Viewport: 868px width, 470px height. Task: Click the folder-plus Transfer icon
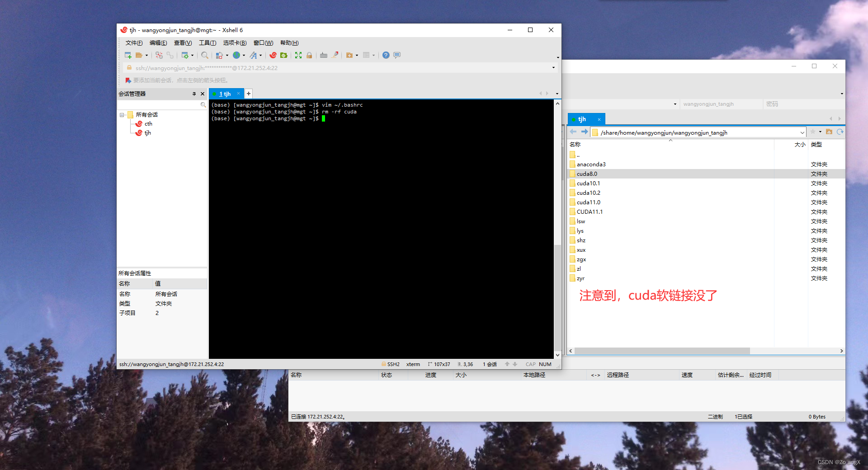click(349, 55)
